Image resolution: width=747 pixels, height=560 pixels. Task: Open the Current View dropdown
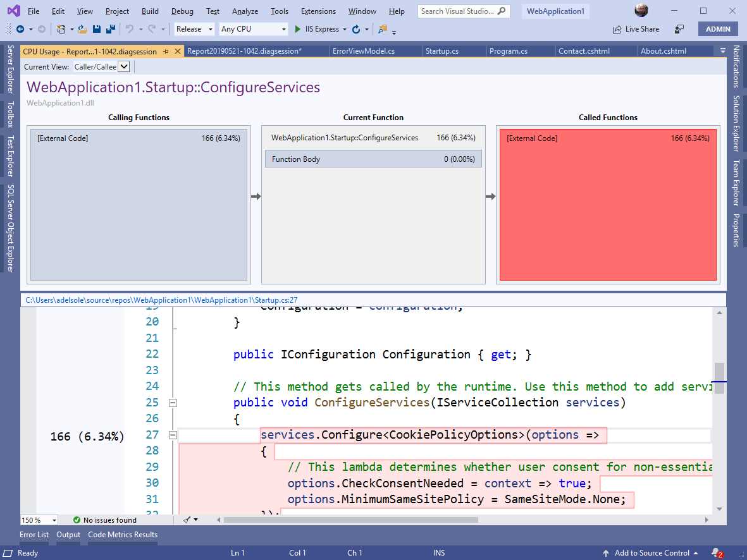pos(123,66)
